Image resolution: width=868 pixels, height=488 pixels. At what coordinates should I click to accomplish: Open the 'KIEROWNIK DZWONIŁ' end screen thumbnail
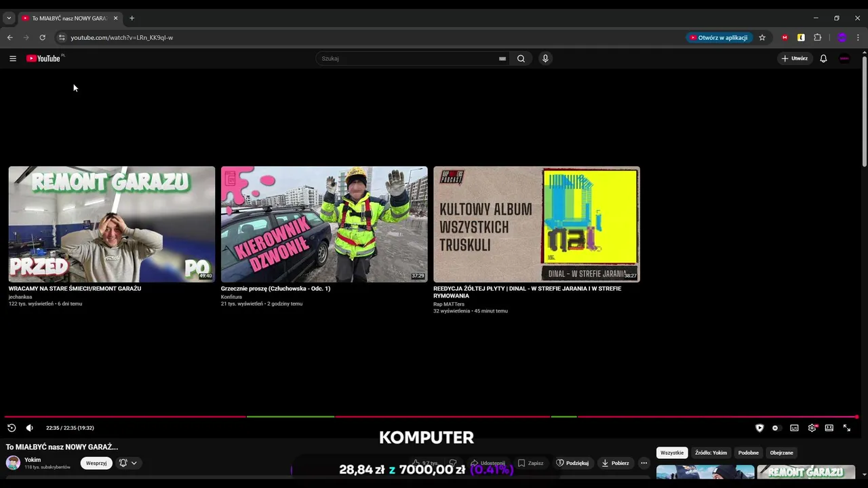[324, 224]
